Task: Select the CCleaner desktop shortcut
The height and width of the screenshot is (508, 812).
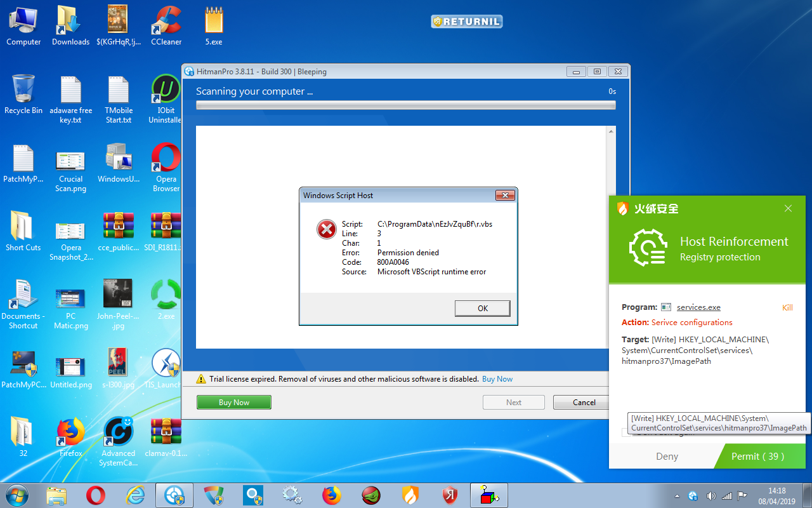Action: pyautogui.click(x=166, y=25)
